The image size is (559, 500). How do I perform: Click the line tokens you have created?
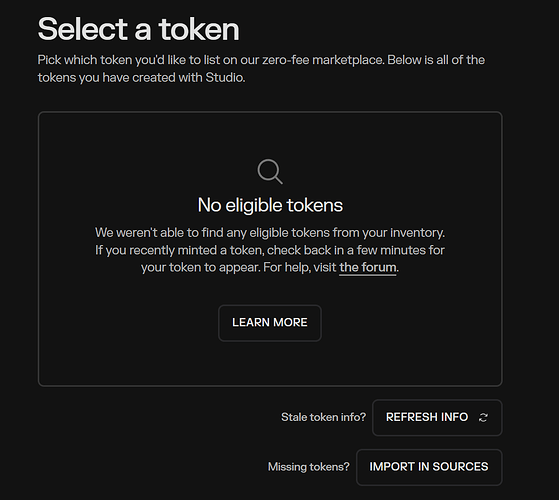click(x=141, y=77)
